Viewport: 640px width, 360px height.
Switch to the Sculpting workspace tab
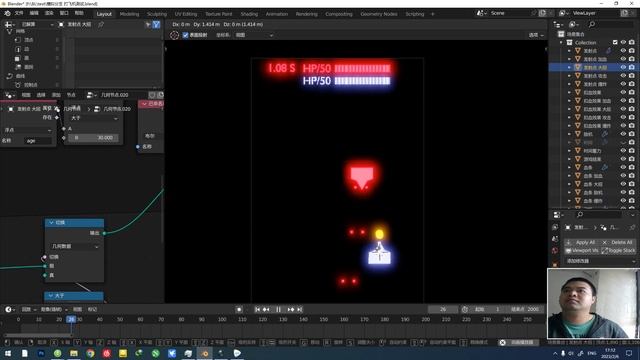tap(157, 14)
